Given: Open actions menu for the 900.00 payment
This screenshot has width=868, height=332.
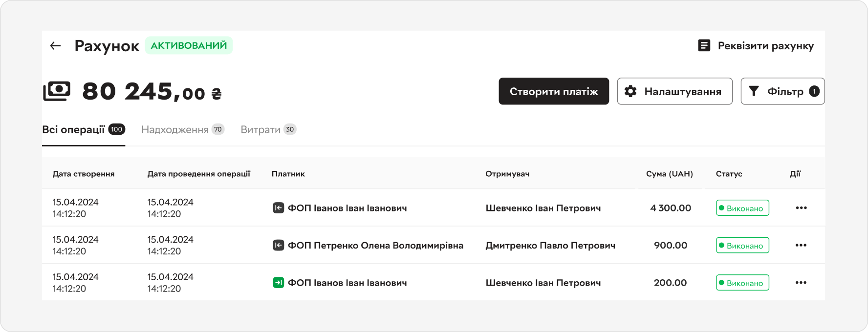Looking at the screenshot, I should coord(801,246).
